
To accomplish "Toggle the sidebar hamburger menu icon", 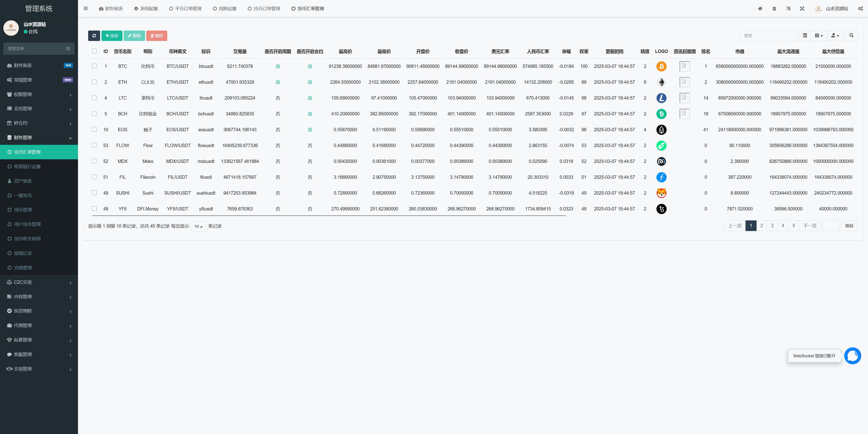I will [x=86, y=9].
